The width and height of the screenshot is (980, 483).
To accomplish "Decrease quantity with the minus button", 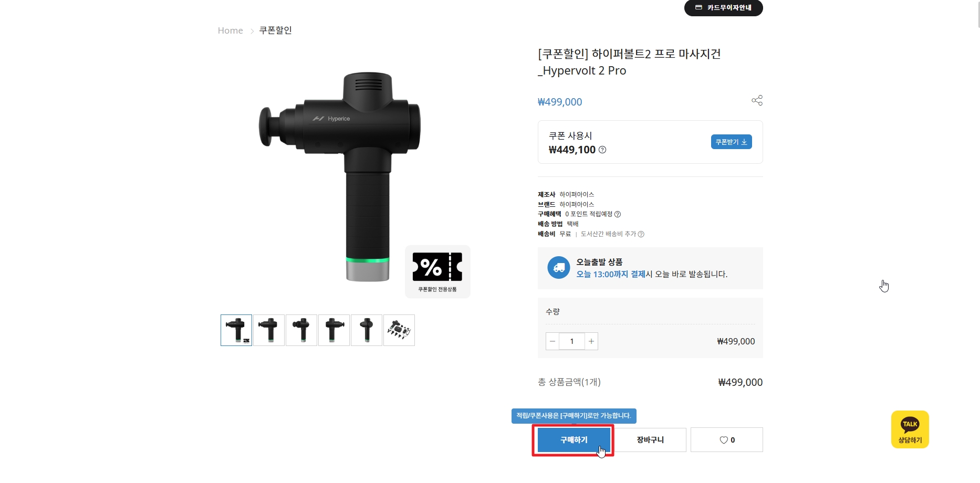I will [x=552, y=341].
